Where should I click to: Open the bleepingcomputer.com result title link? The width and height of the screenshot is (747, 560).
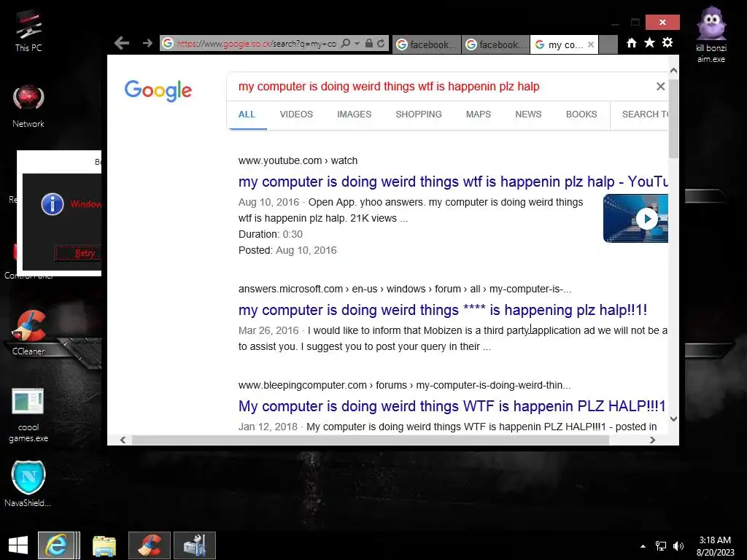(x=452, y=406)
